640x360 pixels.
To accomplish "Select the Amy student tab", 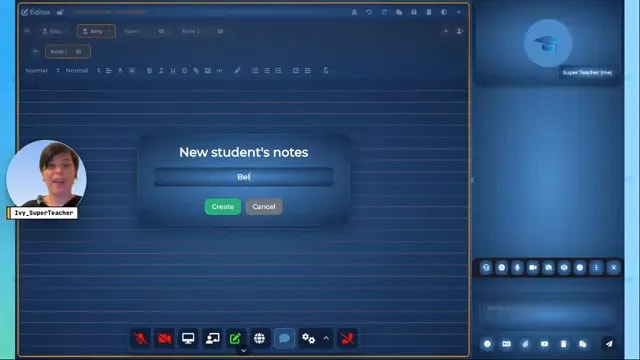I will [x=96, y=31].
